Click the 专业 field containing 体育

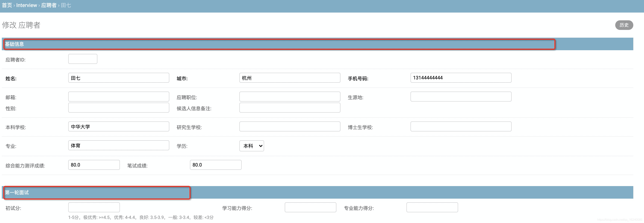point(119,145)
